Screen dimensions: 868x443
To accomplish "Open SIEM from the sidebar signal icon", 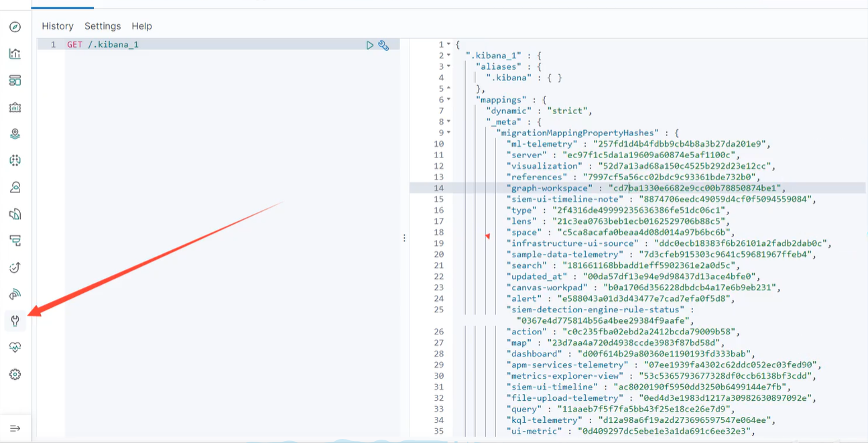I will (15, 294).
